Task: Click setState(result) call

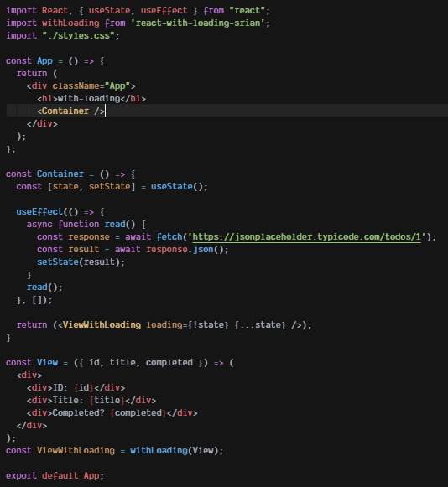Action: tap(78, 262)
